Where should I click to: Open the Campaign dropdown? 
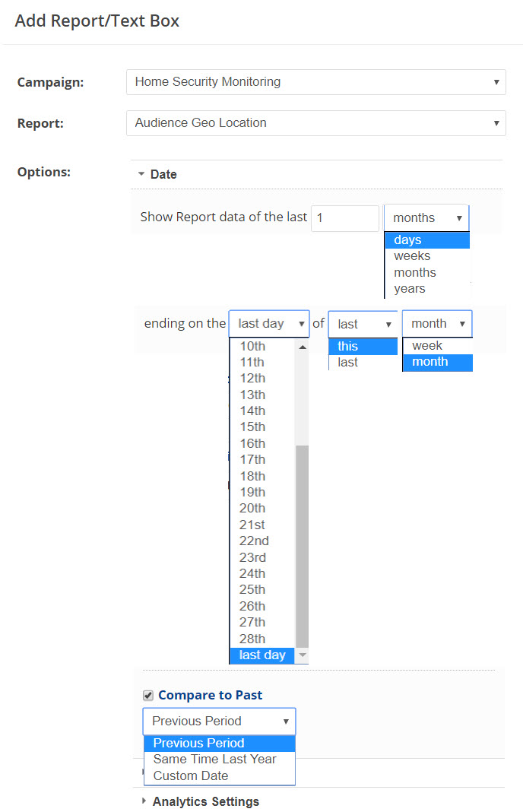[x=315, y=82]
